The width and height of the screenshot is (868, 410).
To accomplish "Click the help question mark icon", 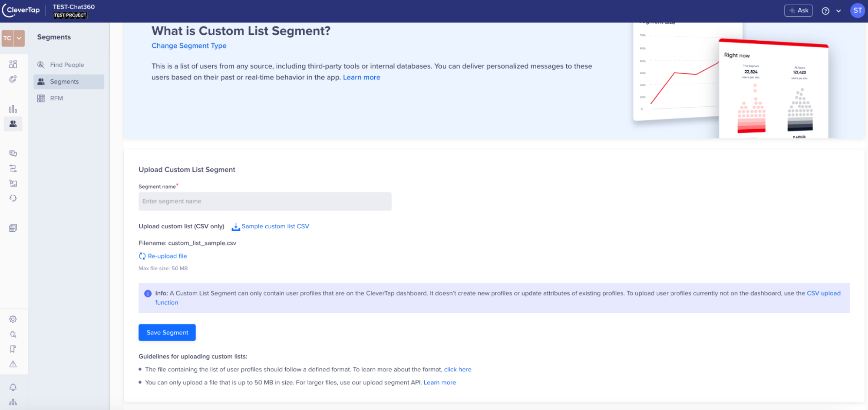I will coord(825,11).
